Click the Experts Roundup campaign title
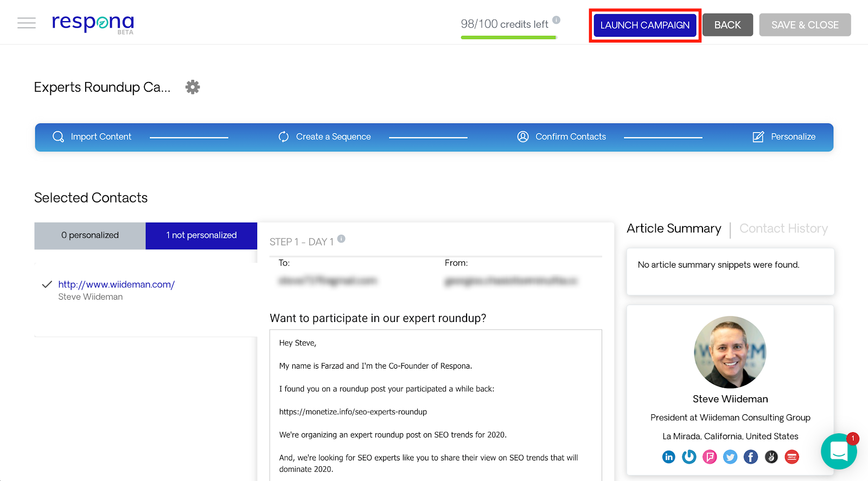 click(x=102, y=87)
